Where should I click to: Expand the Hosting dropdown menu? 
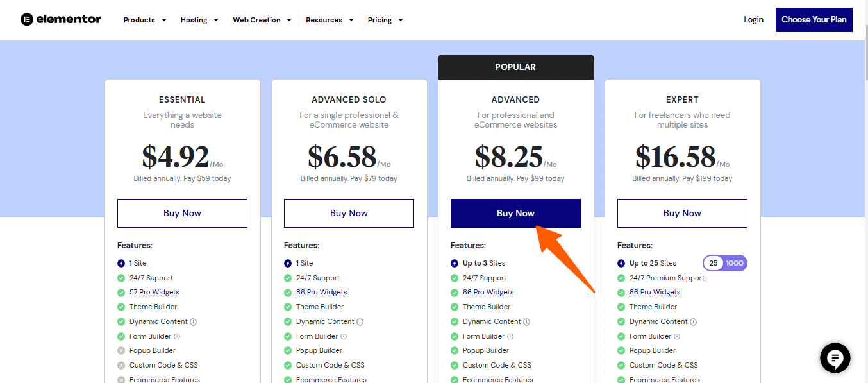[x=199, y=20]
